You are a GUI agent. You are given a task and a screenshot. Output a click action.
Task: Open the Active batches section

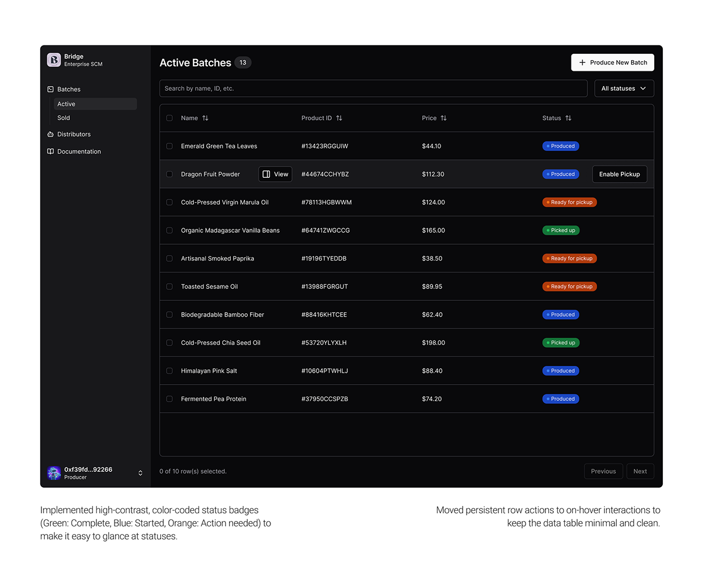coord(66,104)
